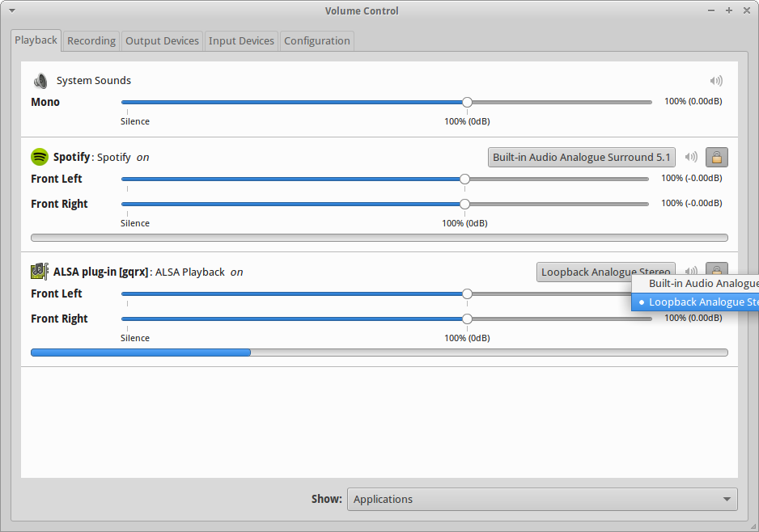Open the Output Devices tab
This screenshot has height=532, width=759.
162,41
